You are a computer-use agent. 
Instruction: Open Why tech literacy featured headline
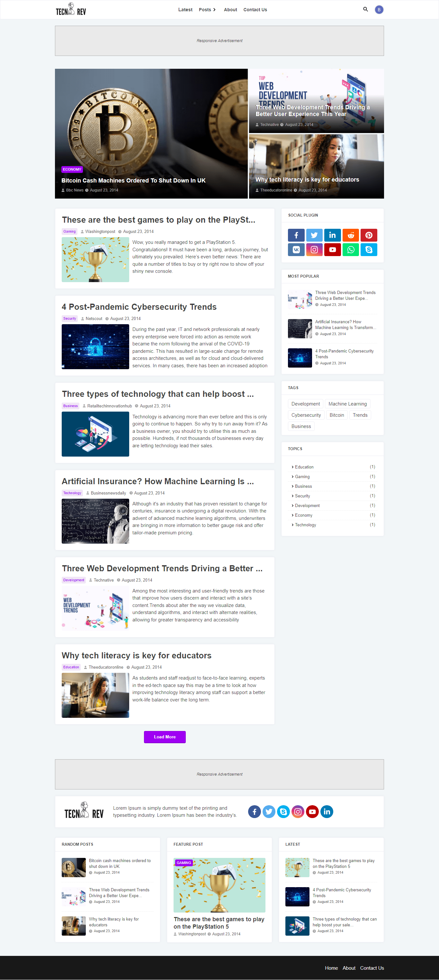tap(307, 180)
